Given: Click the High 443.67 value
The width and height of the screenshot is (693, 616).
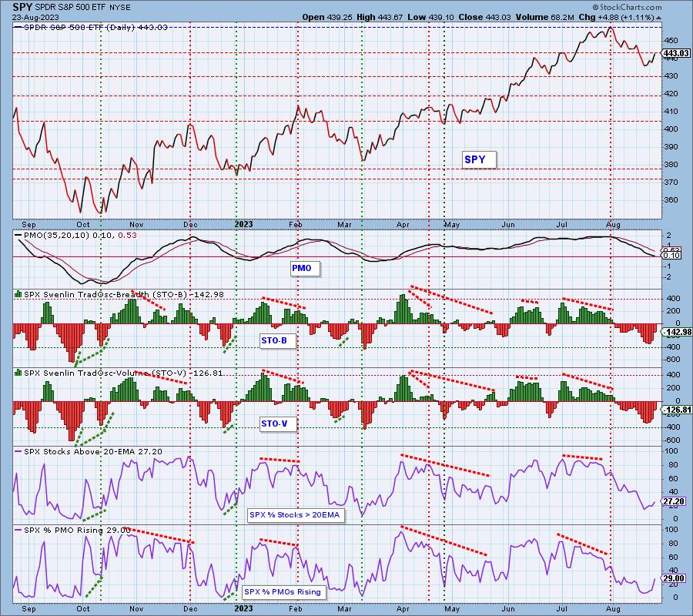Looking at the screenshot, I should pos(379,17).
